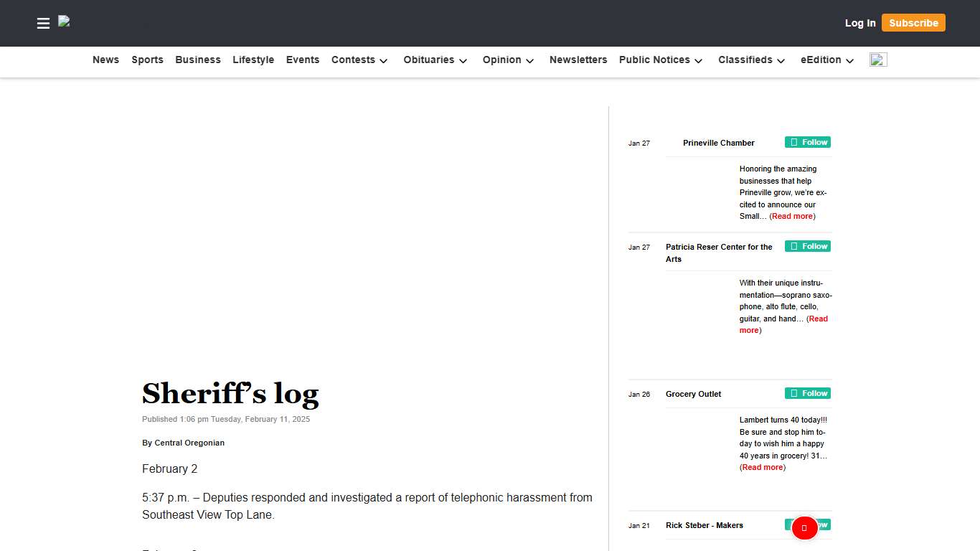Expand the Contests dropdown

pyautogui.click(x=359, y=60)
